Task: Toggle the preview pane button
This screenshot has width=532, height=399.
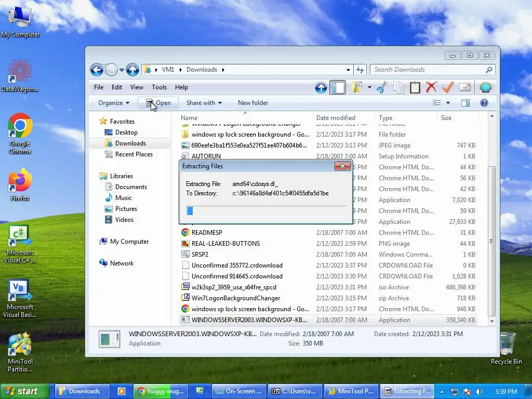Action: tap(465, 103)
